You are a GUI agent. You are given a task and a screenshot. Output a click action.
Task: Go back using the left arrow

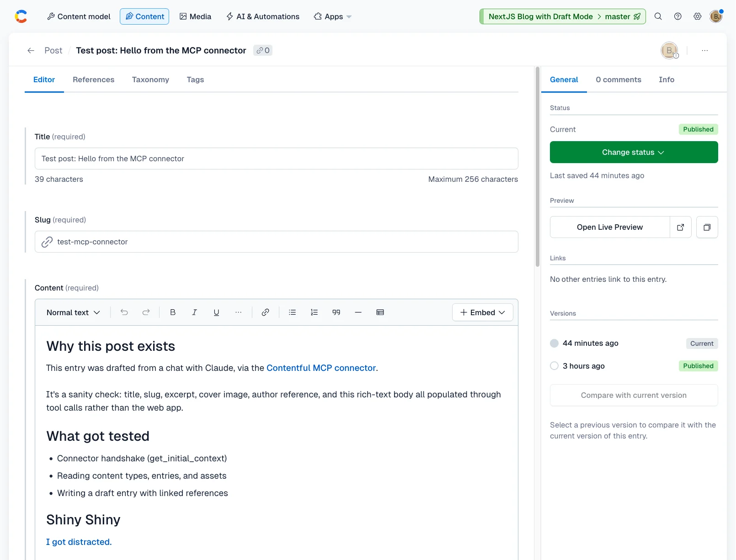click(31, 50)
